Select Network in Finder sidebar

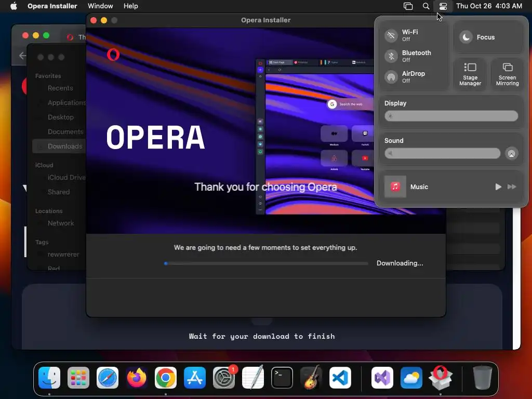[61, 223]
